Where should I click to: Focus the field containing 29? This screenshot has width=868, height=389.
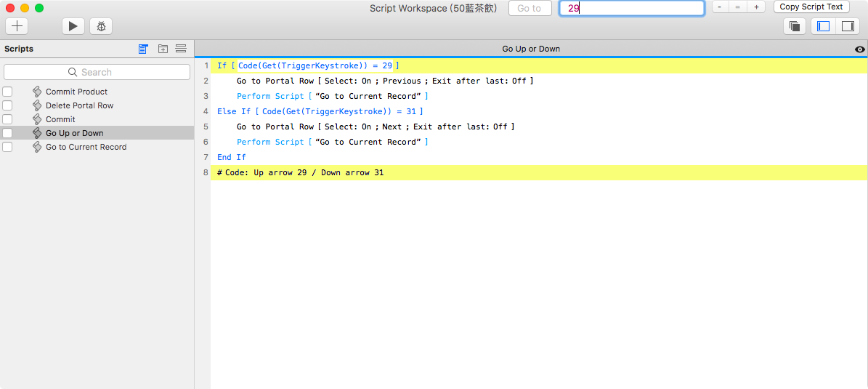click(632, 8)
